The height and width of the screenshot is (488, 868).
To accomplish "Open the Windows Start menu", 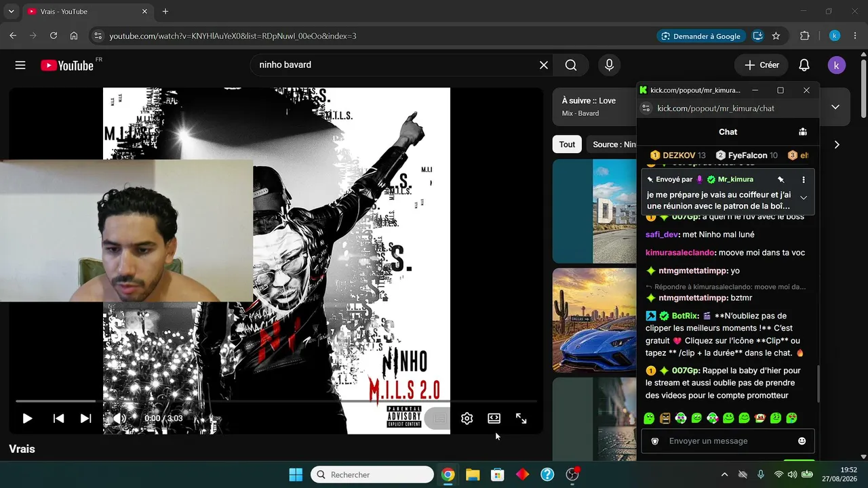I will (296, 474).
